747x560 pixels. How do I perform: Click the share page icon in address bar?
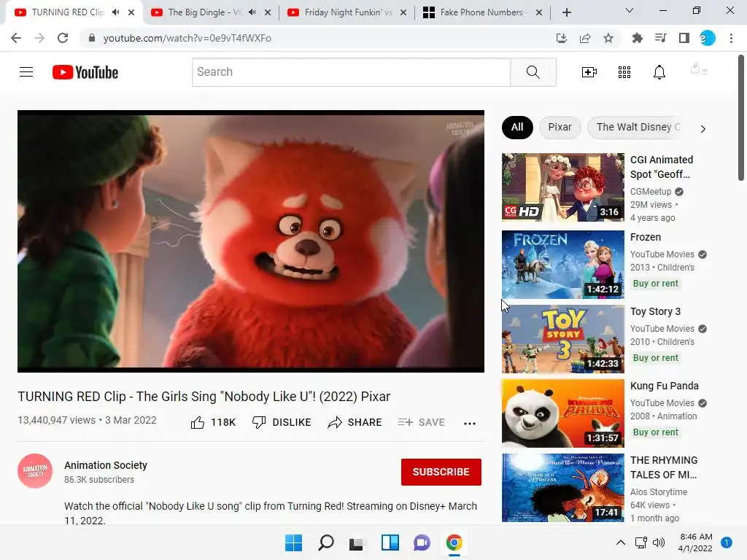point(585,38)
